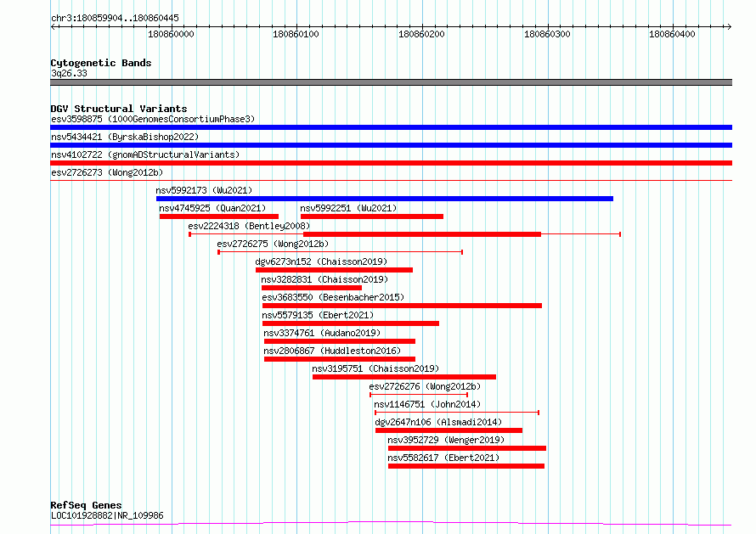This screenshot has height=534, width=756.
Task: Click ruler position 180860100
Action: pos(296,34)
